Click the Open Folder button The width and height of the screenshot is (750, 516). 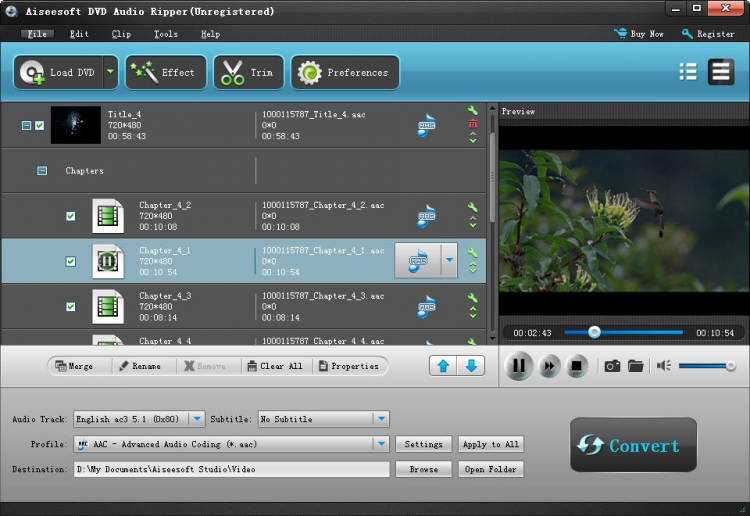click(491, 469)
